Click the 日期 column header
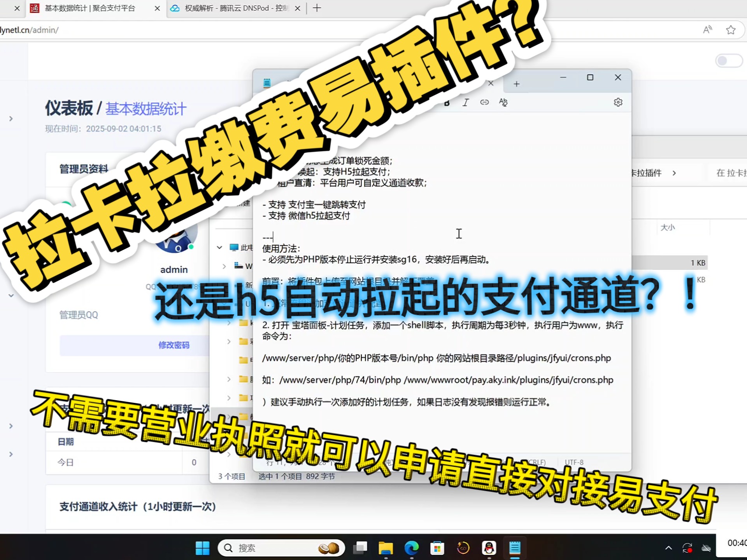The width and height of the screenshot is (747, 560). [66, 442]
